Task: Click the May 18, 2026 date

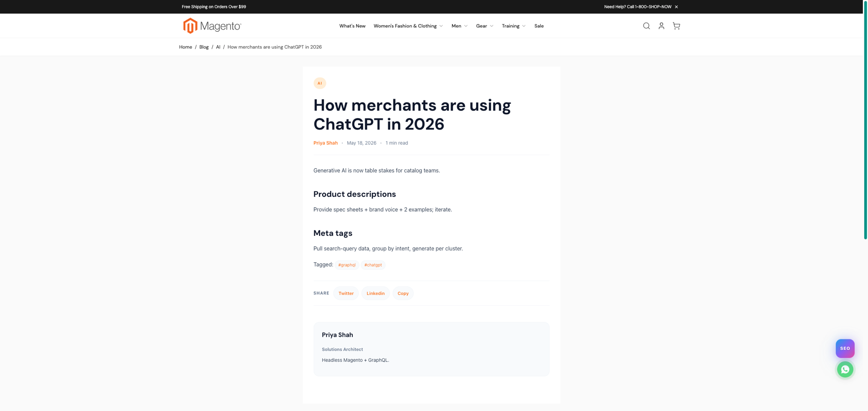Action: 362,143
